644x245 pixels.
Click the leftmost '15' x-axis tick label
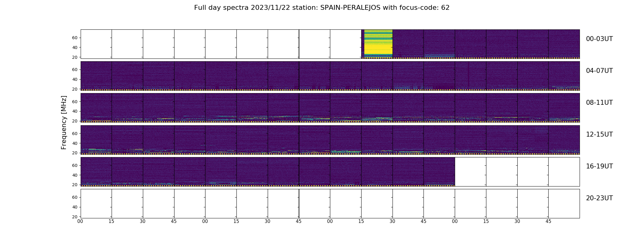(112, 221)
